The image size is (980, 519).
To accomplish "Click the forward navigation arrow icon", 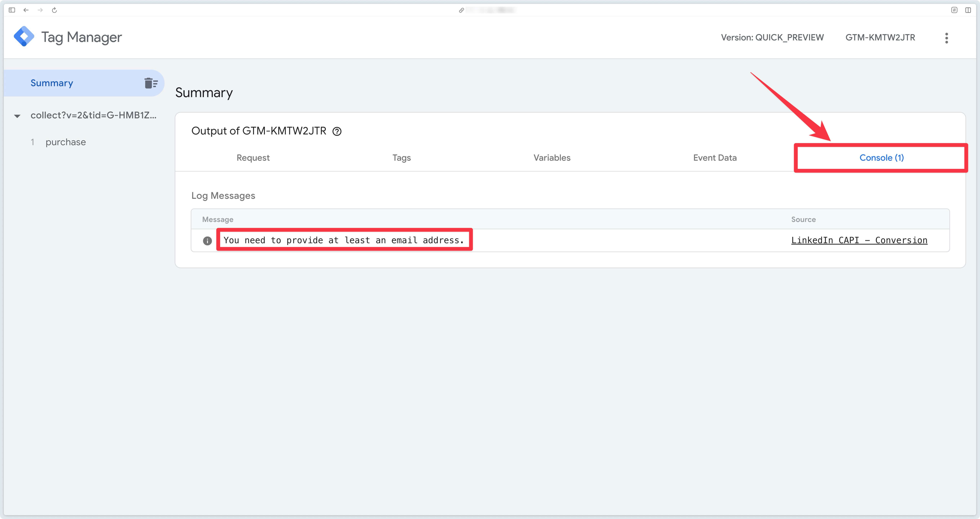I will [x=40, y=10].
